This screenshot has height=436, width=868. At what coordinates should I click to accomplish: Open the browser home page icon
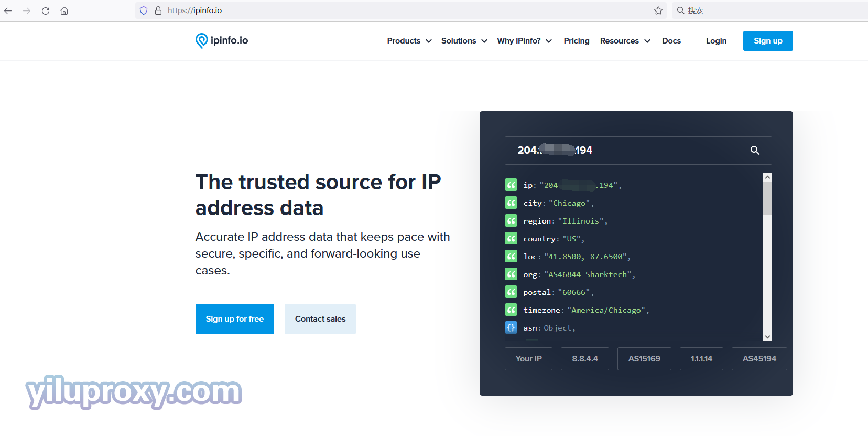(x=64, y=10)
